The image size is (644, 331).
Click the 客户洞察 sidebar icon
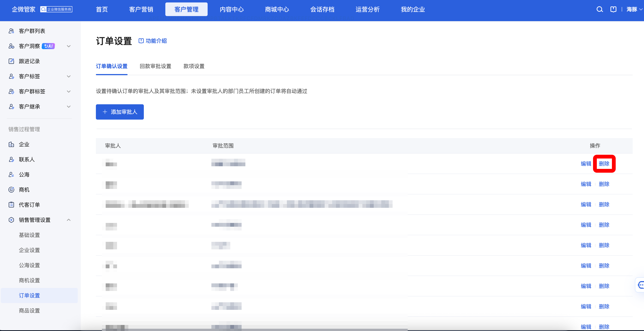[11, 46]
